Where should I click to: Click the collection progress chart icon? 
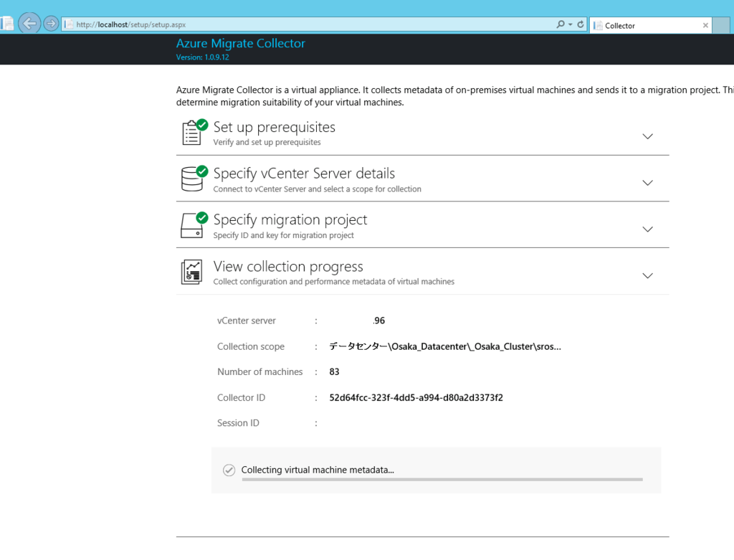[x=192, y=272]
